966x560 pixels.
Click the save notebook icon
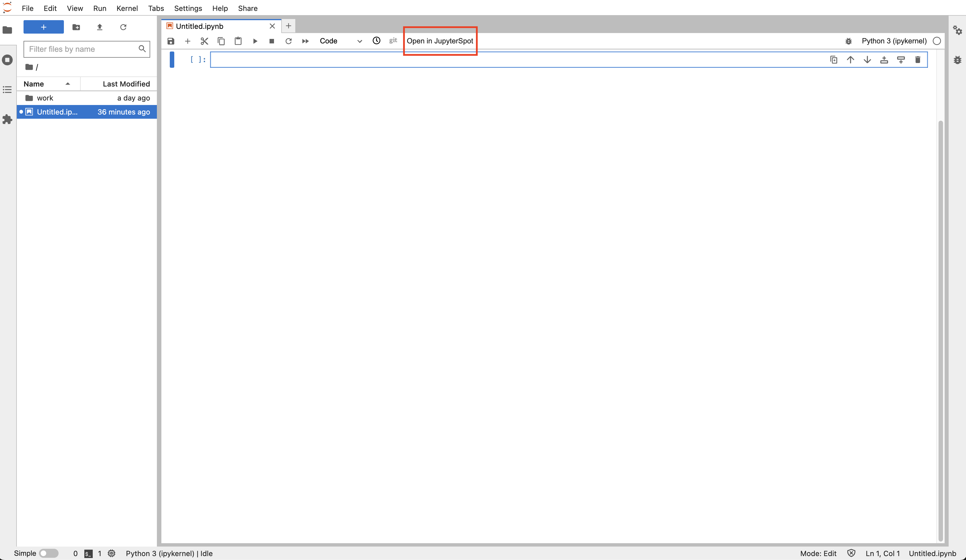171,41
